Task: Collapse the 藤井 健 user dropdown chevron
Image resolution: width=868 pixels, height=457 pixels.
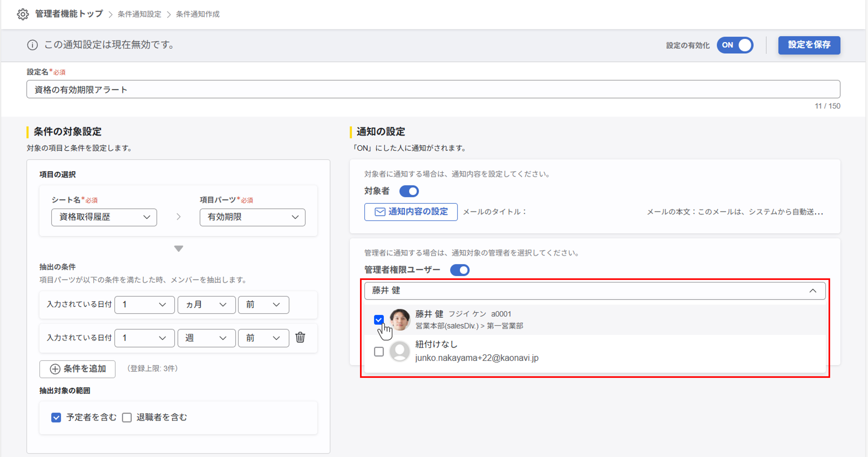Action: 812,291
